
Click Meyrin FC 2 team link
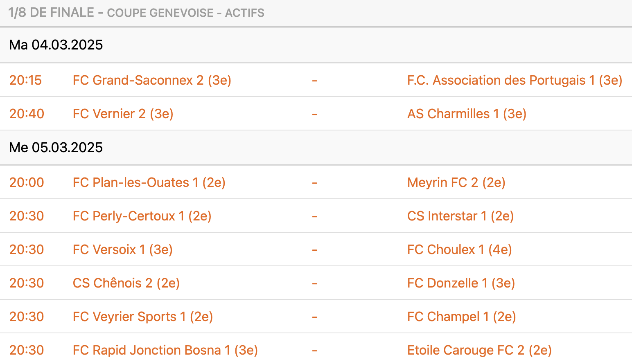click(x=456, y=182)
